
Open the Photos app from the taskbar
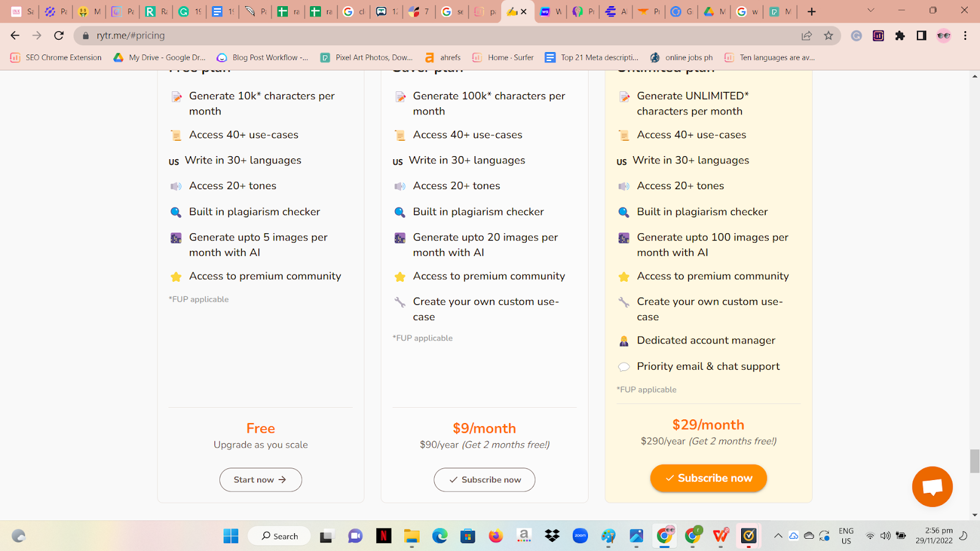coord(636,536)
